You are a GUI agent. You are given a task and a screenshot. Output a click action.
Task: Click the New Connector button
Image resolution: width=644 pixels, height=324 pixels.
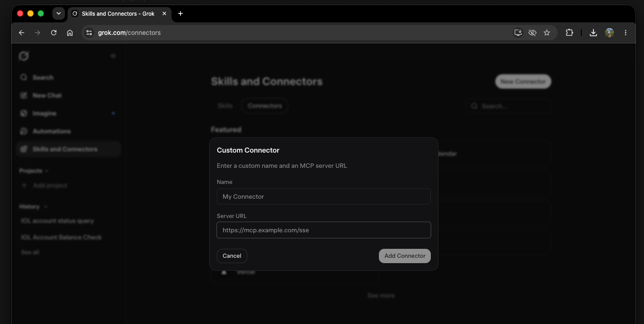(x=523, y=81)
